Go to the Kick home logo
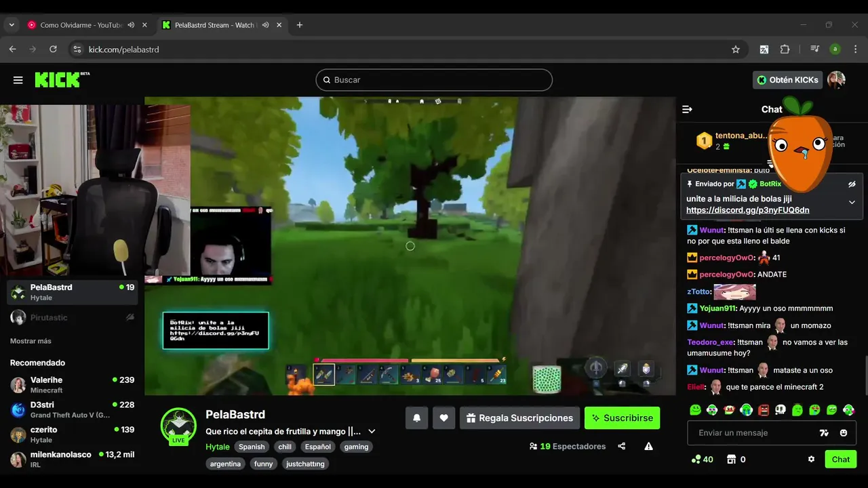This screenshot has width=868, height=488. (x=62, y=79)
